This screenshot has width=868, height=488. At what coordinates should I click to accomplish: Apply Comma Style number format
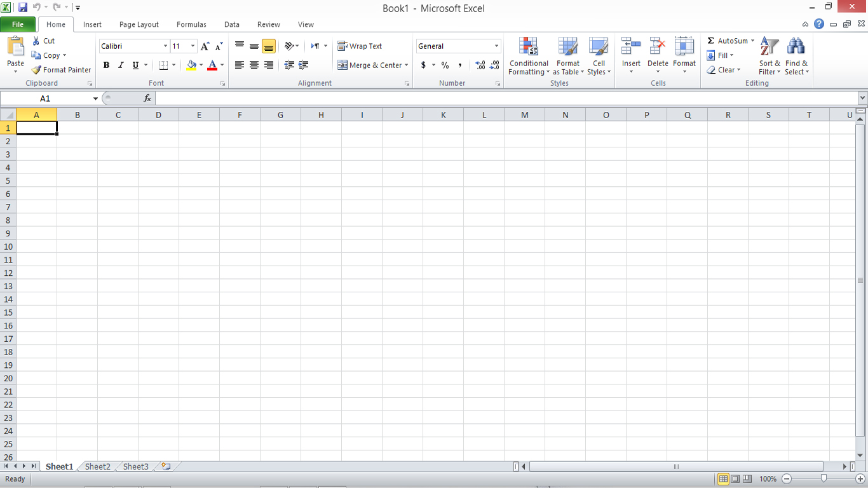coord(460,65)
